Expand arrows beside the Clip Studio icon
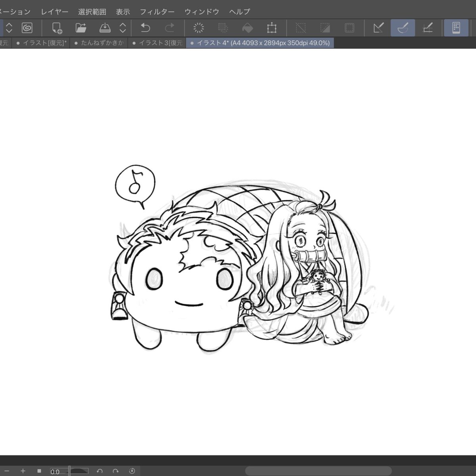Viewport: 476px width, 476px height. (x=9, y=28)
